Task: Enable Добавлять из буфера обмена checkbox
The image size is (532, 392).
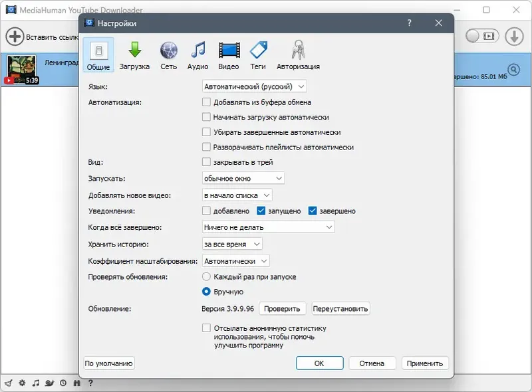Action: [x=207, y=102]
